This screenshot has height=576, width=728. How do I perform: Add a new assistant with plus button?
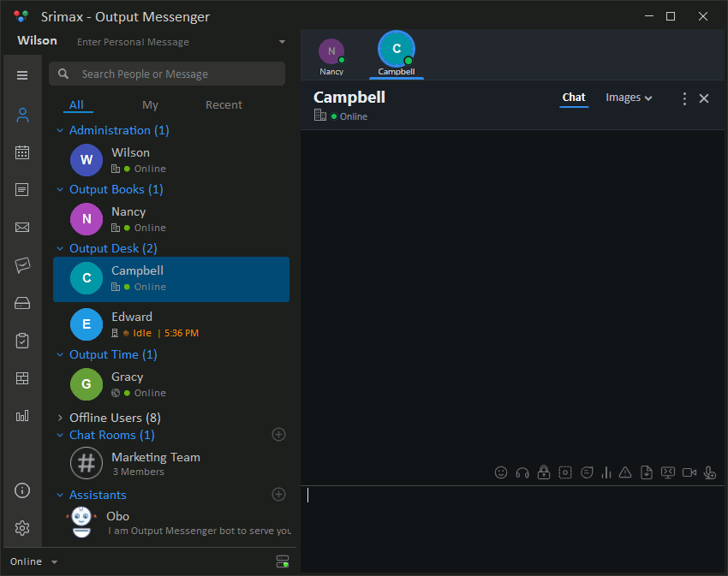(278, 495)
